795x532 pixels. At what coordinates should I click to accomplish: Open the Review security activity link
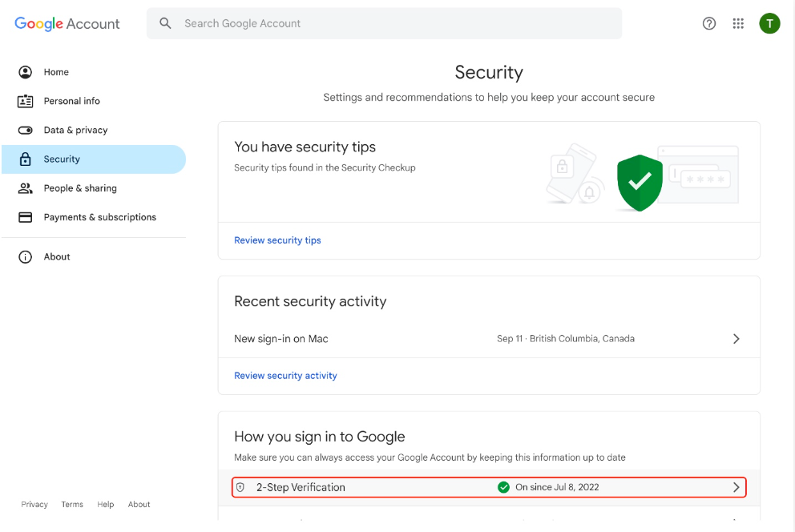point(285,376)
